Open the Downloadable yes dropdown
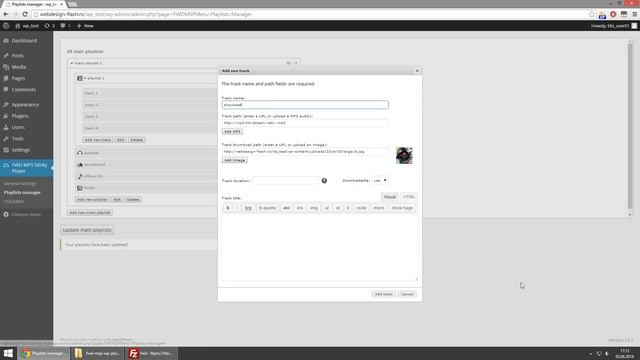This screenshot has height=360, width=640. [380, 180]
